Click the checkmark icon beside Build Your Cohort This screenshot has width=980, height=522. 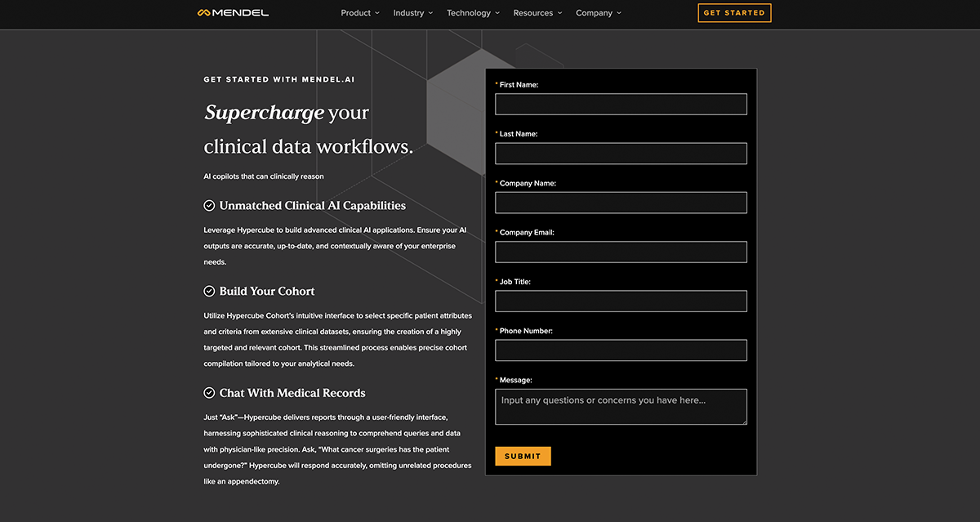click(209, 291)
